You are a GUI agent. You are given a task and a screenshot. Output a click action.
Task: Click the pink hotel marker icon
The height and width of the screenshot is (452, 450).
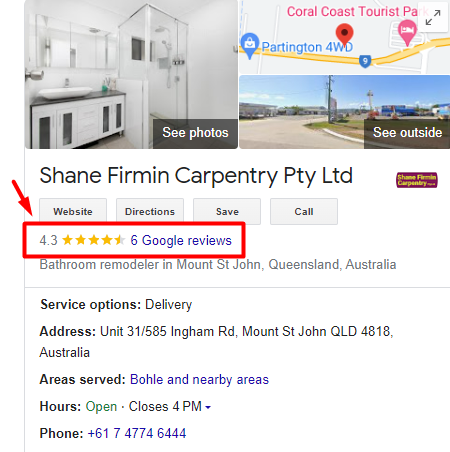tap(407, 32)
